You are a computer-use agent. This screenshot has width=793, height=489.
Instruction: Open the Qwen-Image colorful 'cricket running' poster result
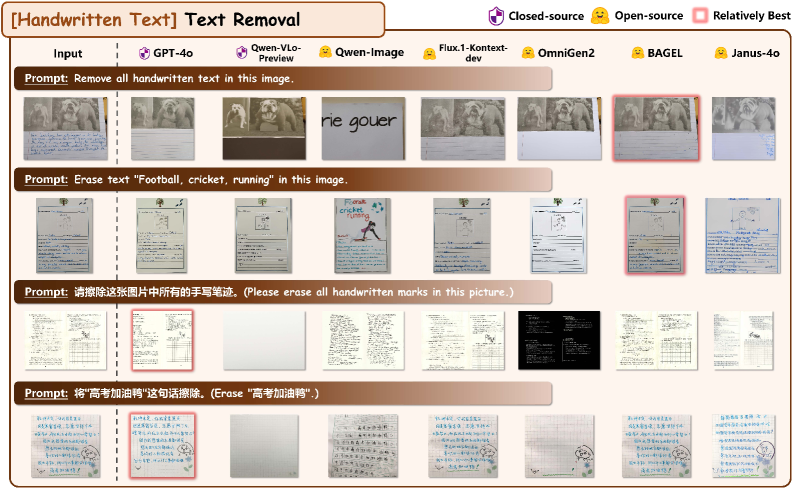point(363,236)
